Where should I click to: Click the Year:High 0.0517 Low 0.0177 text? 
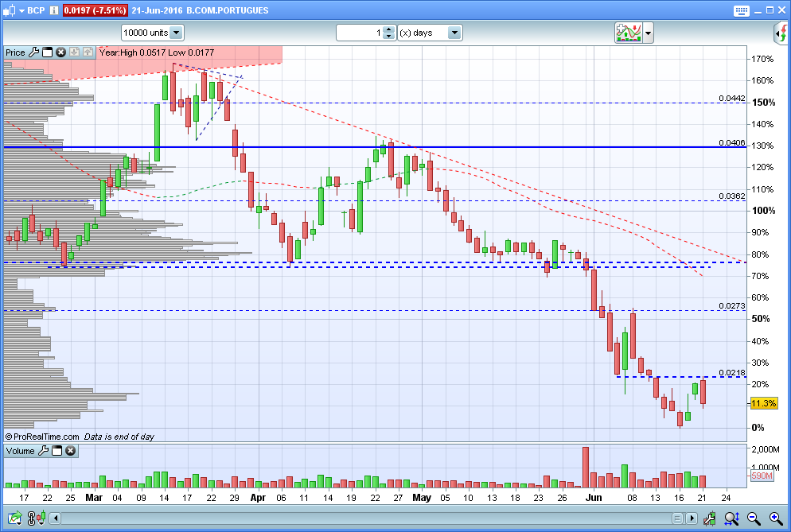[x=157, y=52]
